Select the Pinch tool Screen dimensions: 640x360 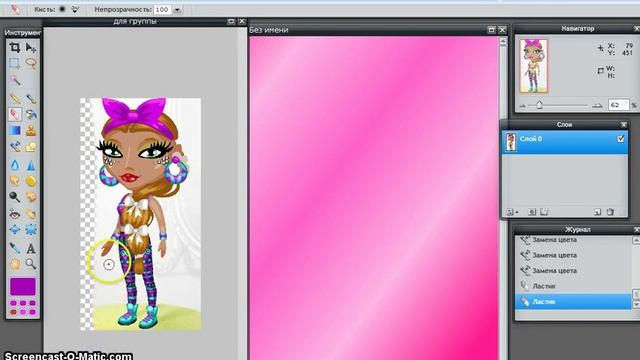click(x=31, y=230)
